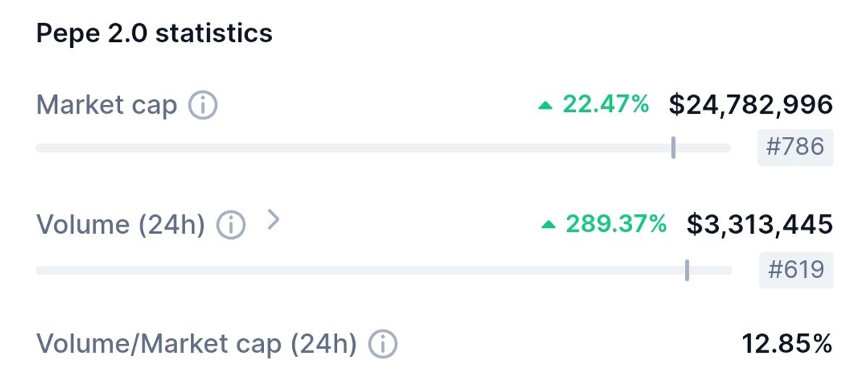868x391 pixels.
Task: Click the $24,782,996 market cap value
Action: click(x=751, y=105)
